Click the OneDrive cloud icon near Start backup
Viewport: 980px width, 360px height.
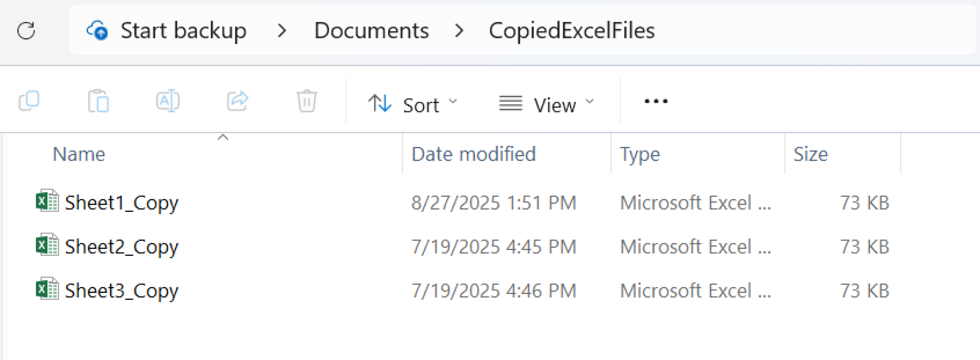tap(97, 30)
